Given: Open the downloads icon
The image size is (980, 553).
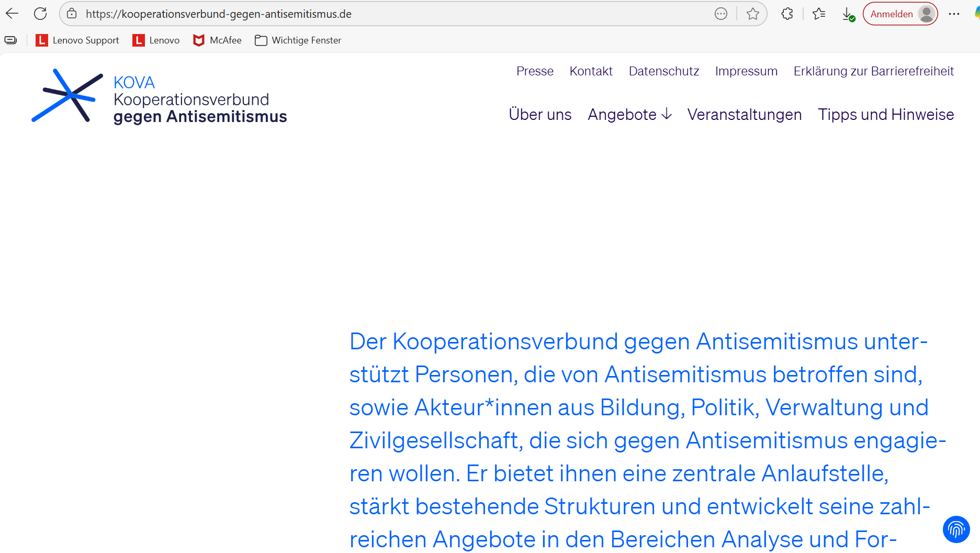Looking at the screenshot, I should coord(848,14).
